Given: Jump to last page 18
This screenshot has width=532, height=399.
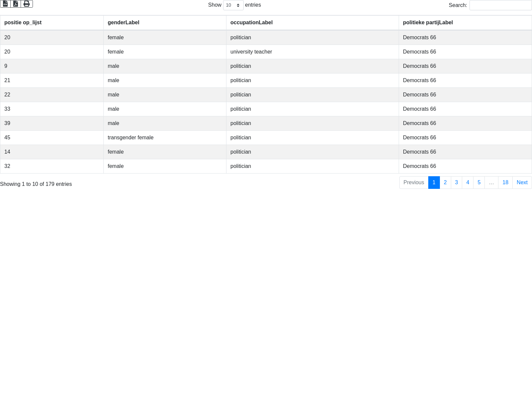Looking at the screenshot, I should click(x=505, y=183).
